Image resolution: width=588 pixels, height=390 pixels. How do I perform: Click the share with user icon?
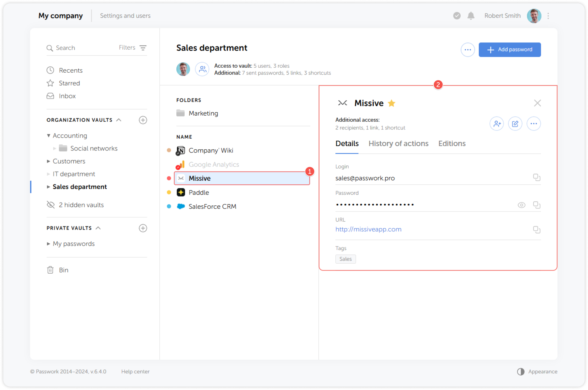tap(497, 124)
